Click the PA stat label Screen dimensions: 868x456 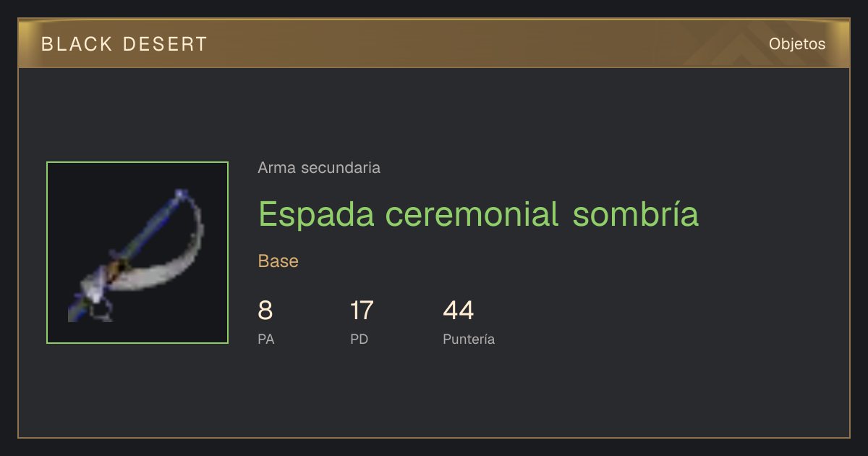pos(266,339)
